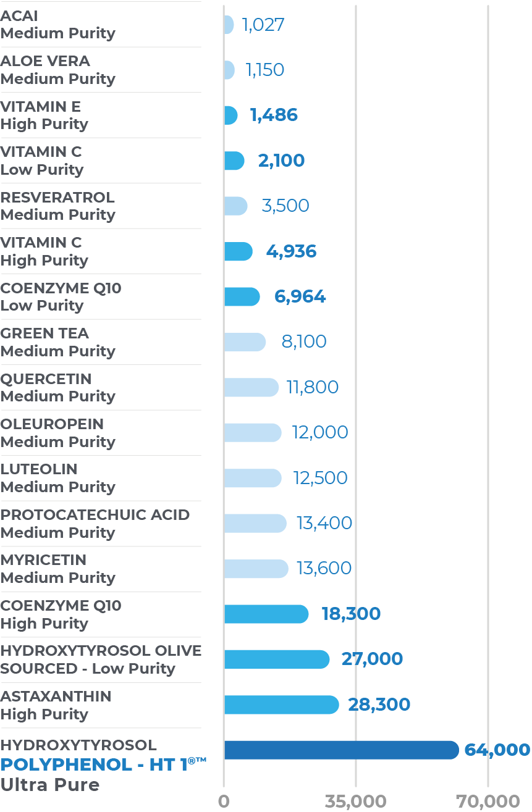The width and height of the screenshot is (532, 812).
Task: Click the Myricetin 13,600 value
Action: click(x=324, y=568)
